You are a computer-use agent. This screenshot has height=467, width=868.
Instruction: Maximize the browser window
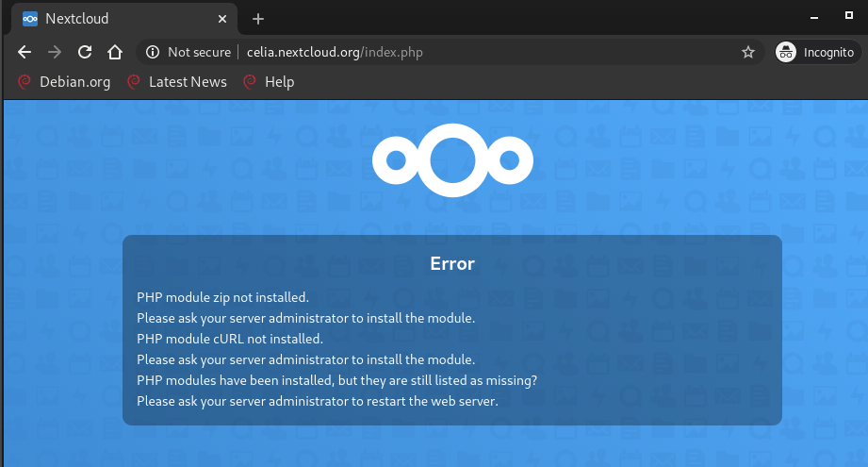[x=849, y=15]
